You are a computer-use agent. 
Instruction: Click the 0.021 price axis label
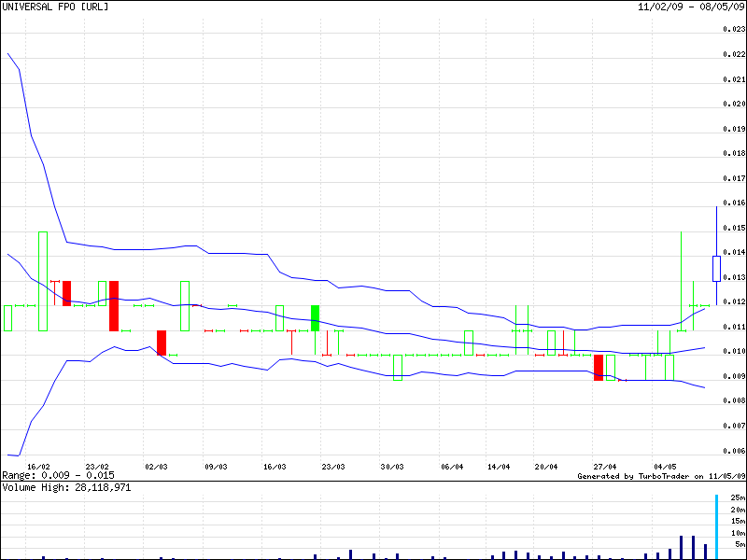[733, 79]
